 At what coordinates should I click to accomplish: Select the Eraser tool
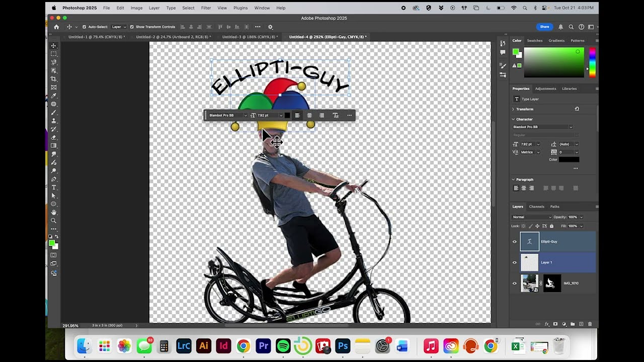[x=53, y=137]
